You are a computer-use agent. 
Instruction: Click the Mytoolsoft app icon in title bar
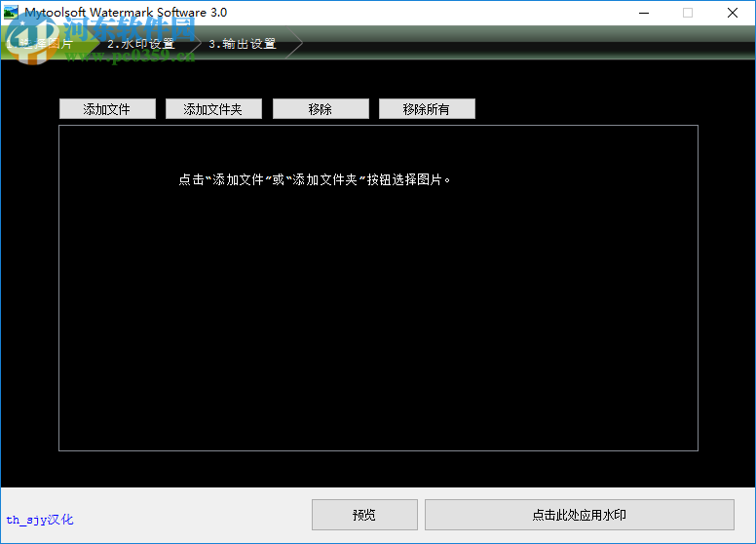pos(11,13)
